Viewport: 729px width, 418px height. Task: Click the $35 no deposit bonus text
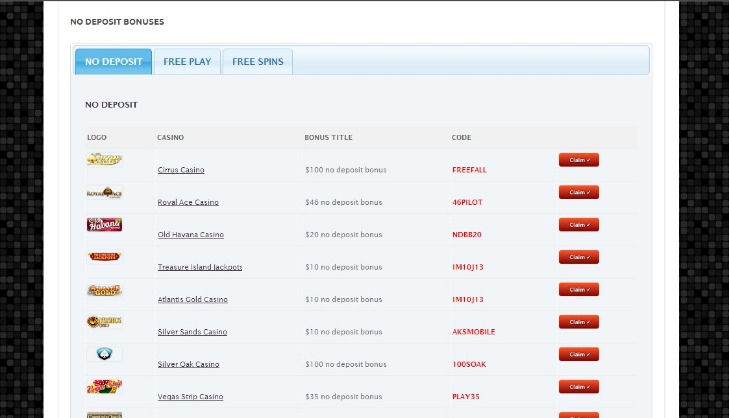tap(344, 397)
